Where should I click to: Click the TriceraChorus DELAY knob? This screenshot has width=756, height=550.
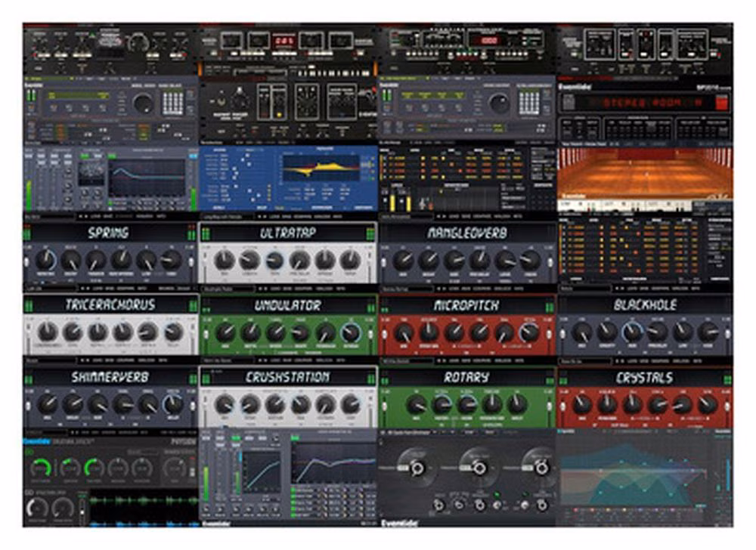[174, 332]
